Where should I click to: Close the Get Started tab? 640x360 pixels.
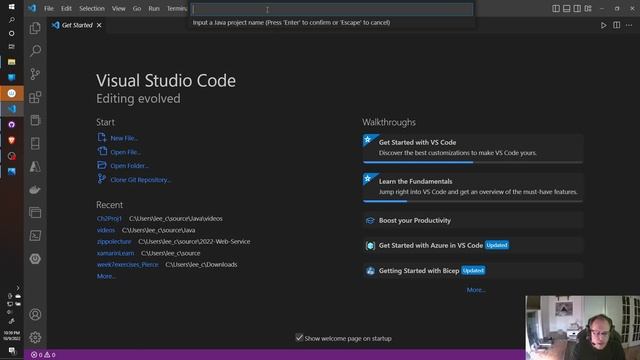pos(99,25)
